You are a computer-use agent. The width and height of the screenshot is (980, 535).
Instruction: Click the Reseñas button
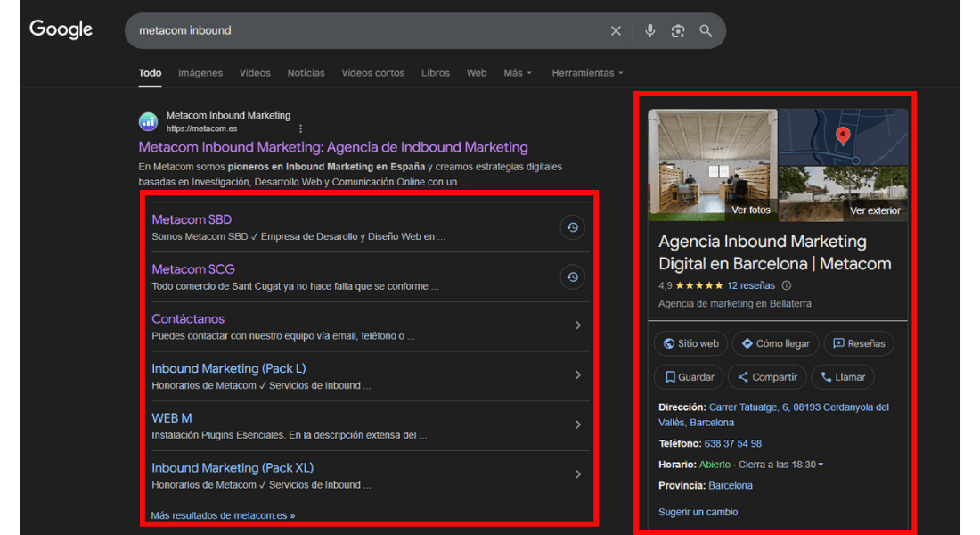(x=859, y=343)
